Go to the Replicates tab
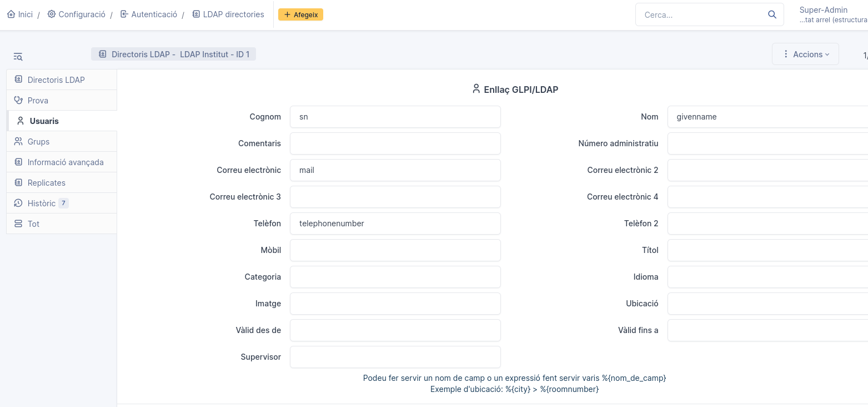 click(x=62, y=182)
